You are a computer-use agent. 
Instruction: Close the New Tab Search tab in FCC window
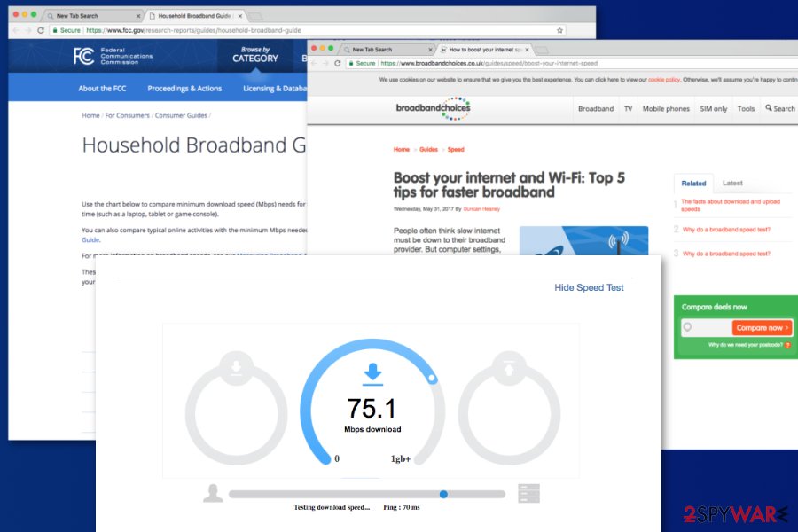138,16
